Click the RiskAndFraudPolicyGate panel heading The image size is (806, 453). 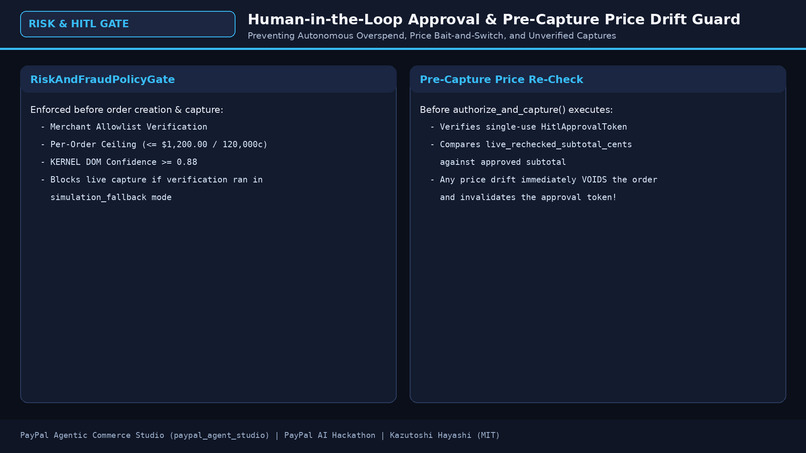tap(102, 80)
